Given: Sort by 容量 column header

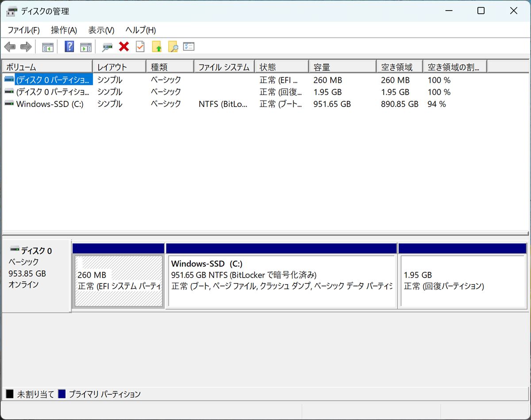Looking at the screenshot, I should [342, 67].
